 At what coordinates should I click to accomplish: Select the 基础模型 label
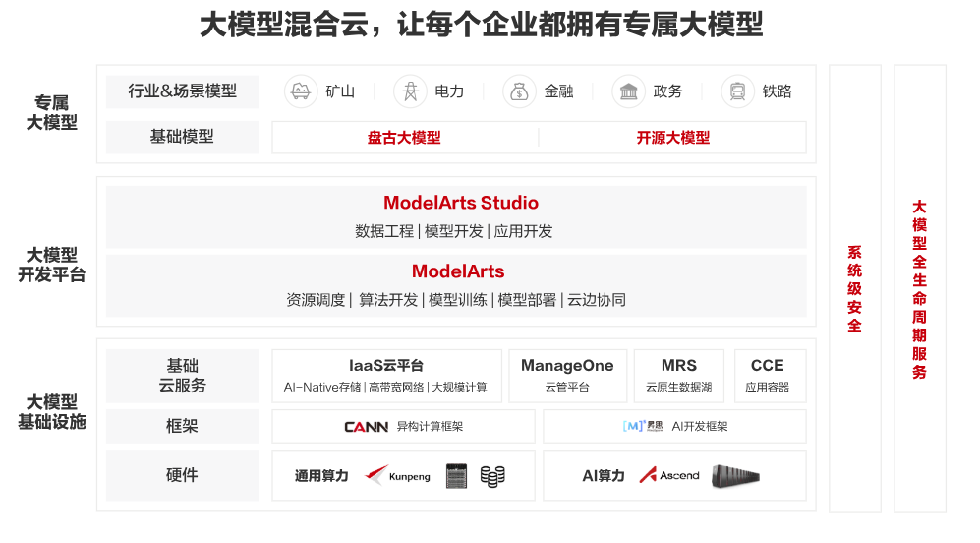click(183, 137)
